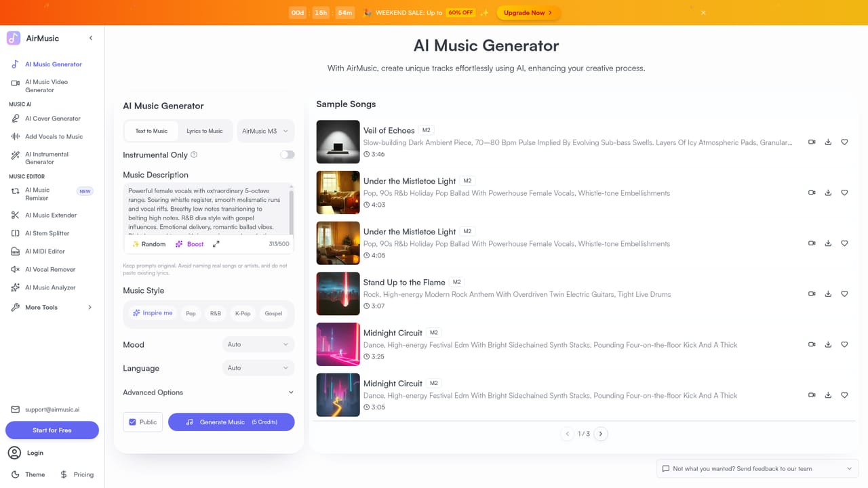The height and width of the screenshot is (488, 868).
Task: Expand the music description editor
Action: 216,244
